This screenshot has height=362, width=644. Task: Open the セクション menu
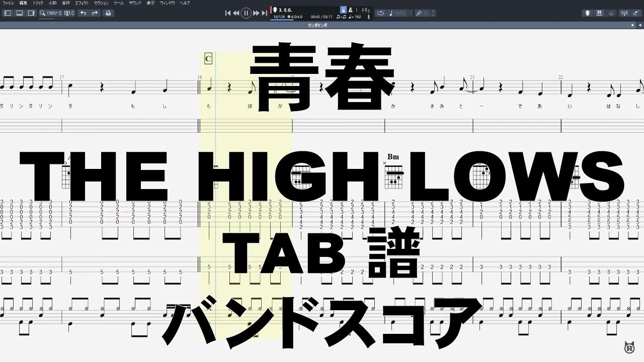pos(102,3)
